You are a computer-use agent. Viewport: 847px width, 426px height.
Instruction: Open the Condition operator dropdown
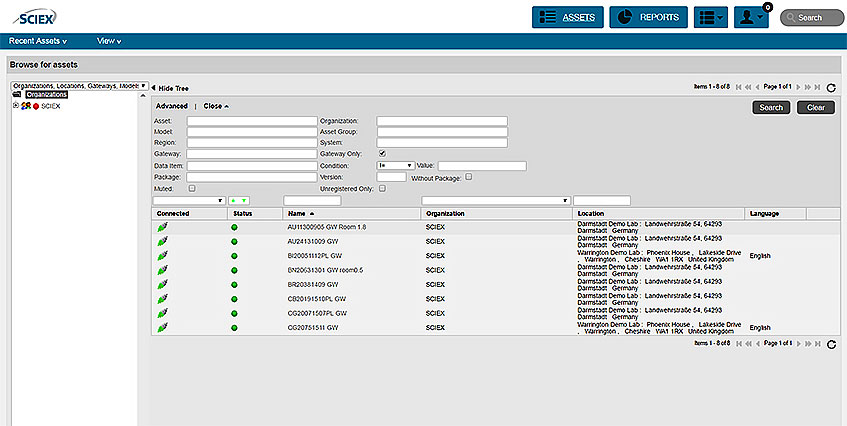[395, 165]
